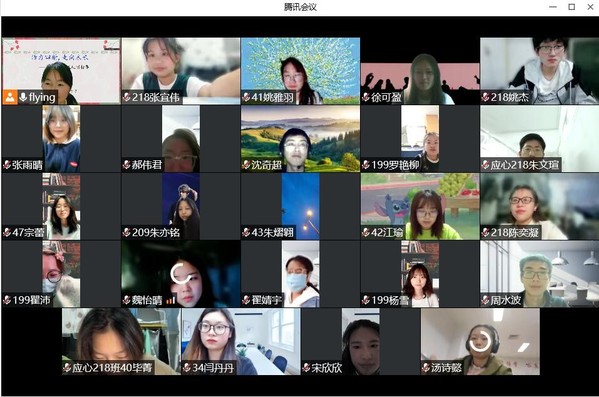Viewport: 599px width, 397px height.
Task: Click the 应心218班40毕菁 name label
Action: [x=112, y=368]
